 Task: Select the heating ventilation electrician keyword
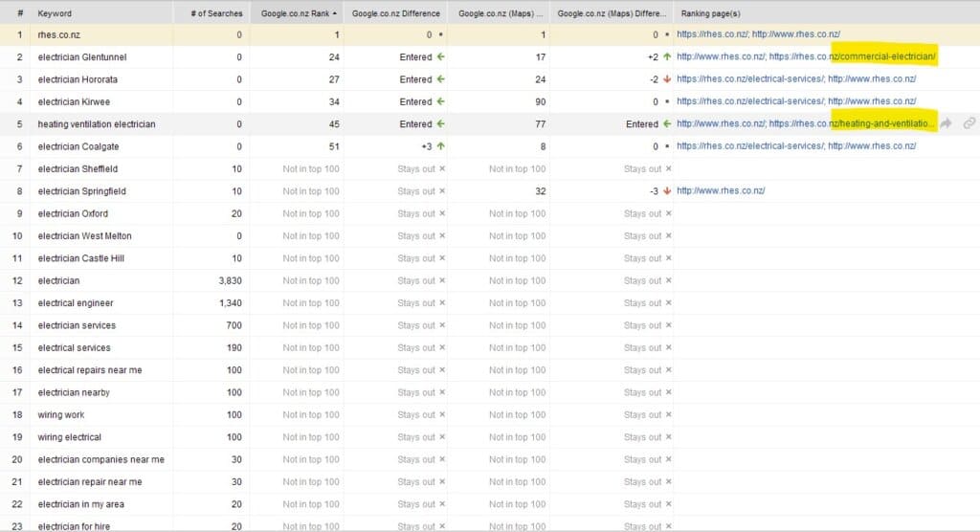click(x=97, y=123)
